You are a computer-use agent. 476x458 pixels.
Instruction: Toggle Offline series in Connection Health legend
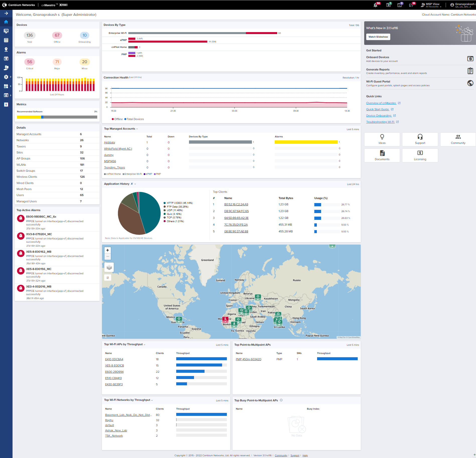coord(117,119)
